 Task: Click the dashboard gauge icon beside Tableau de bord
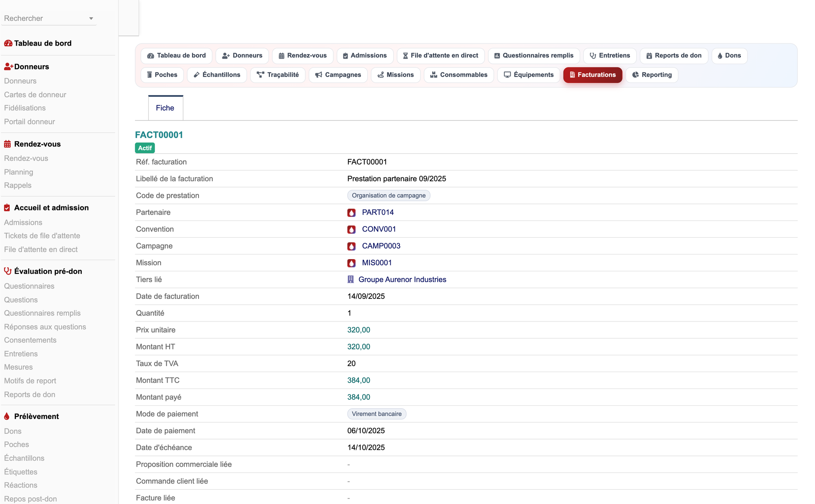coord(8,43)
